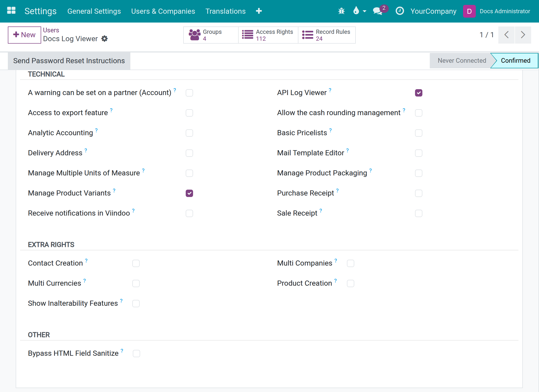Enable Multi Currencies checkbox
The height and width of the screenshot is (392, 539).
pyautogui.click(x=136, y=283)
